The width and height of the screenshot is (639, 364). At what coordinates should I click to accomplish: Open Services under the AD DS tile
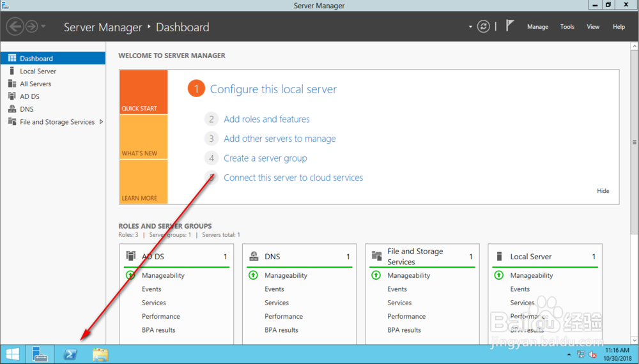153,303
